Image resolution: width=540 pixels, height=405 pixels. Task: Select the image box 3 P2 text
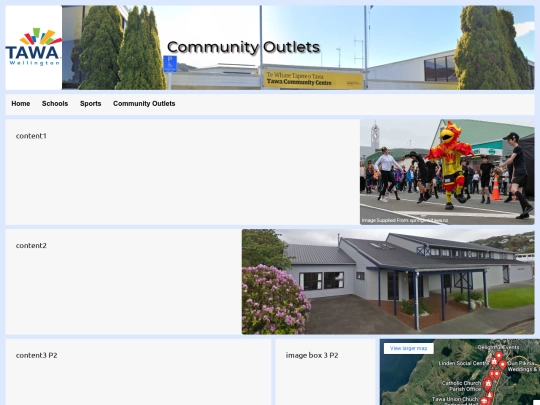pos(312,355)
